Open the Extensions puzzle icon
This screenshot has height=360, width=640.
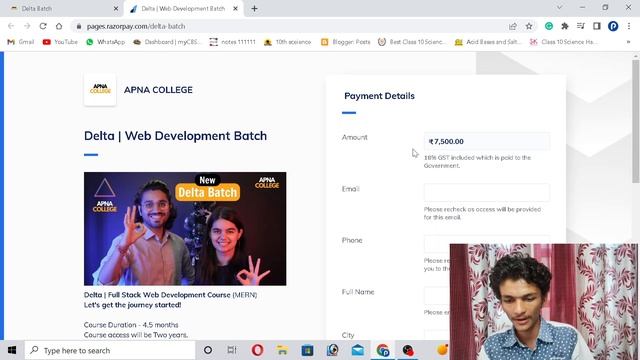565,26
